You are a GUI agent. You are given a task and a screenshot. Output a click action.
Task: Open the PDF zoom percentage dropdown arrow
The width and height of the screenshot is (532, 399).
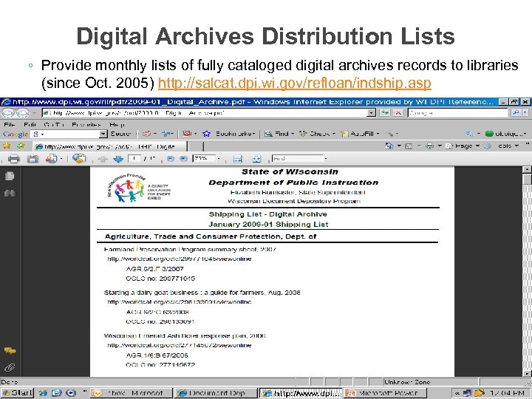coord(219,158)
